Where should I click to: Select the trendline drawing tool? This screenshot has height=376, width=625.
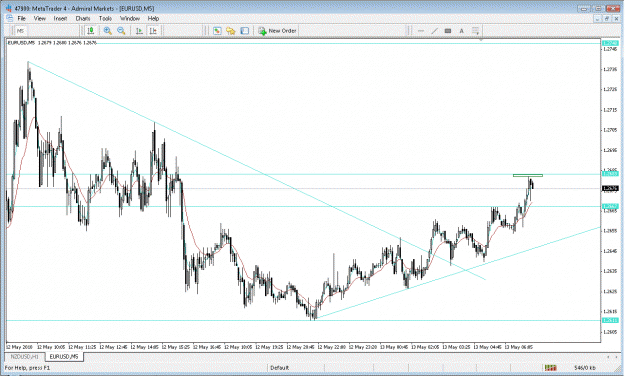434,31
